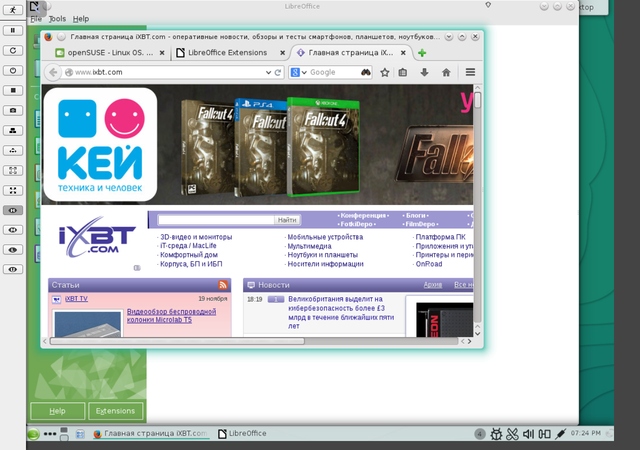Viewport: 640px width, 450px height.
Task: Click the square stop icon in the left sidebar
Action: [13, 90]
